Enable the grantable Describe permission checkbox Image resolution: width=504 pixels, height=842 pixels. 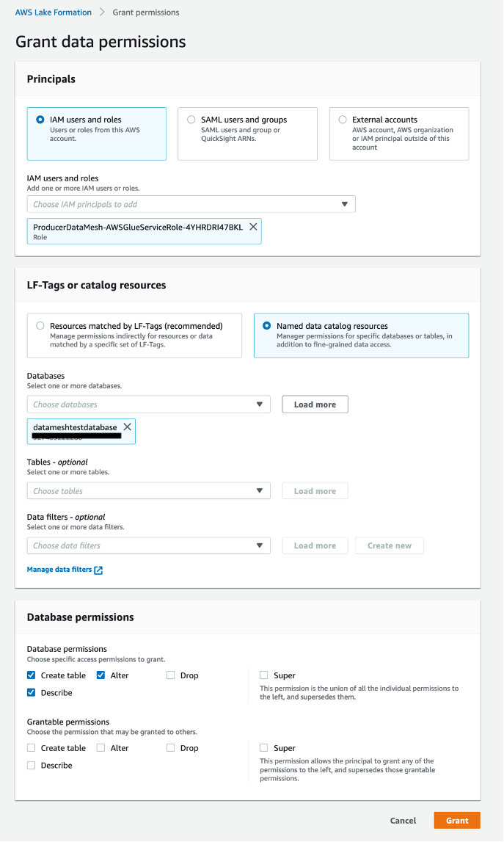point(32,766)
